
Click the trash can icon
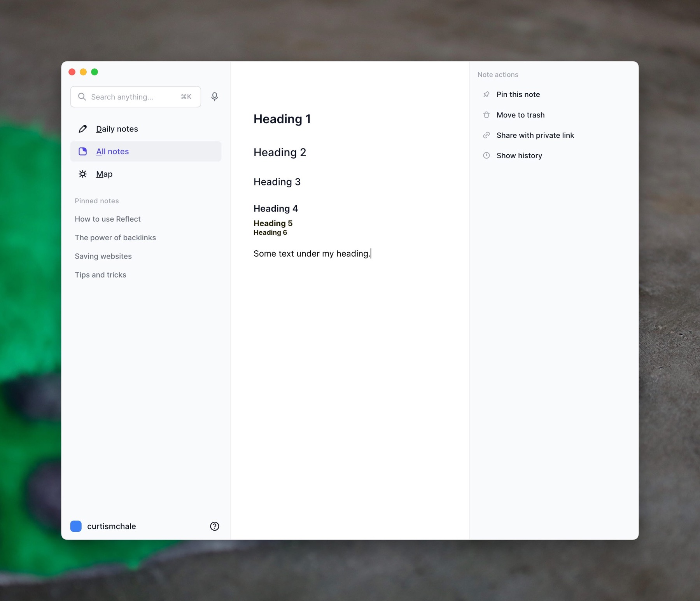coord(486,115)
